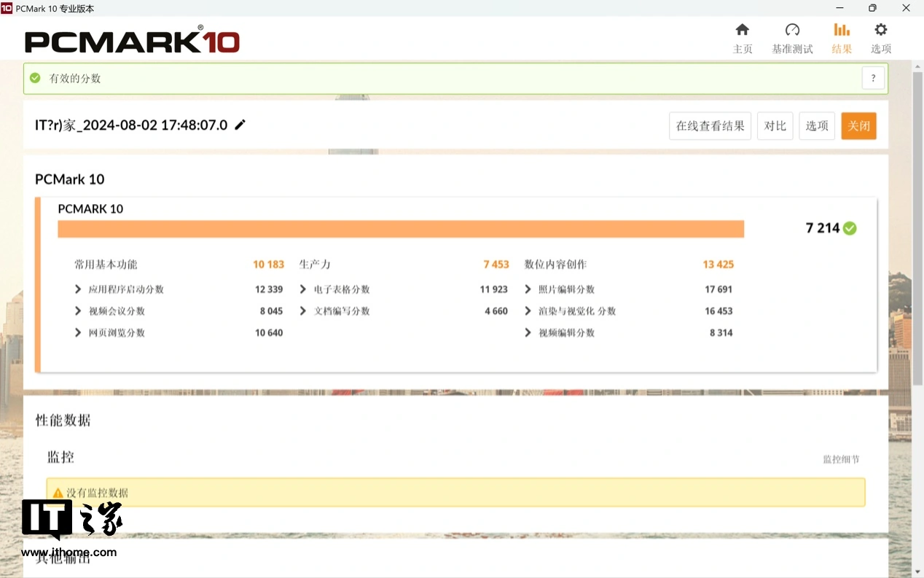This screenshot has height=578, width=924.
Task: Open the Options (选项) gear icon
Action: coord(880,30)
